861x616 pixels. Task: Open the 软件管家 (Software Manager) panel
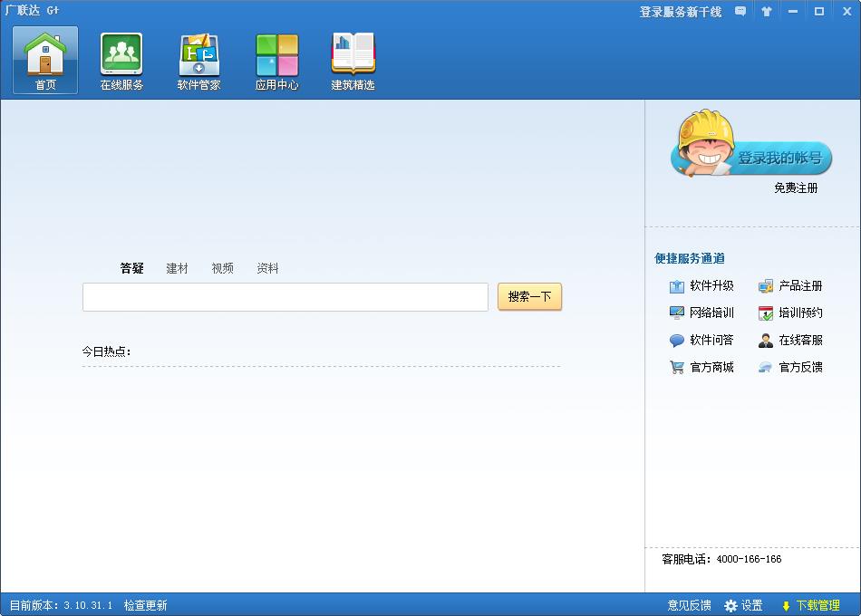[198, 59]
